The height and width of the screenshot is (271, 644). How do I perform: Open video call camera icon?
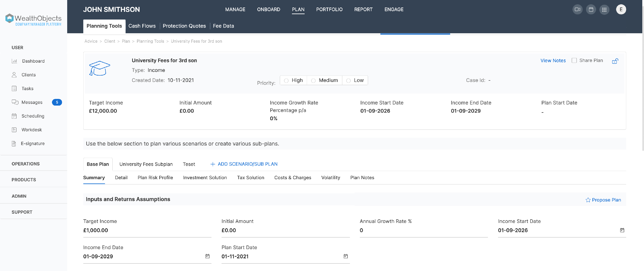click(577, 9)
